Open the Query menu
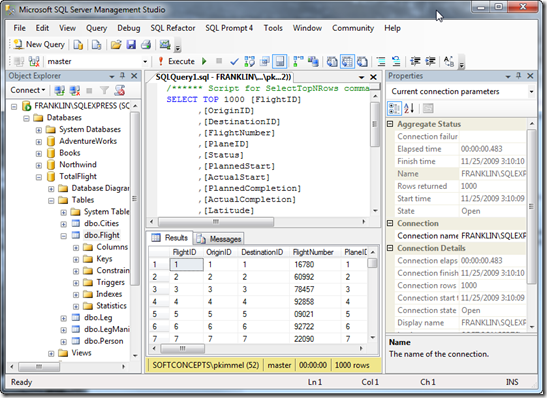Viewport: 547px width, 398px height. (x=96, y=28)
